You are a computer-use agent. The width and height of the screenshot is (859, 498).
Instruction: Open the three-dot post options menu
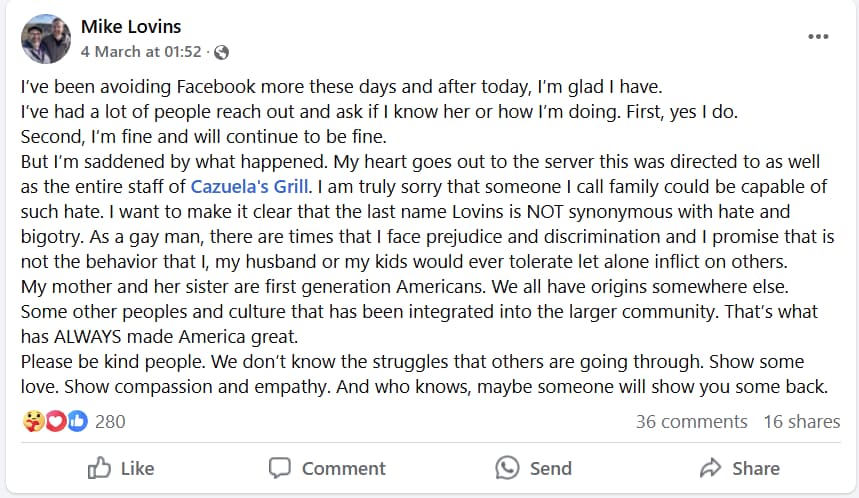tap(818, 37)
